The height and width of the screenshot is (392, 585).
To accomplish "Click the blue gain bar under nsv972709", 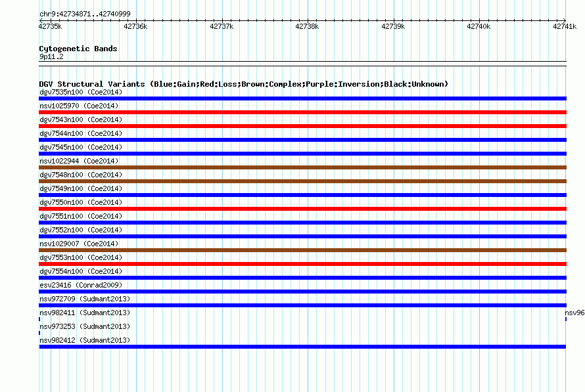I will [x=302, y=305].
